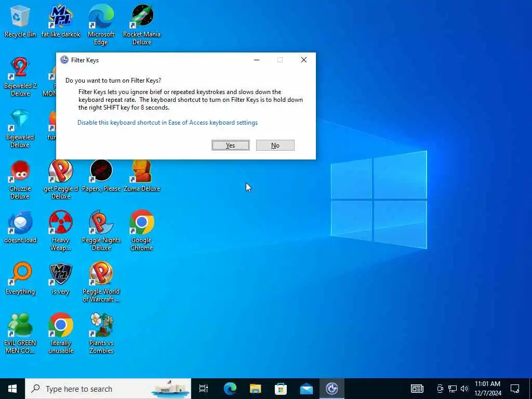Viewport: 532px width, 399px height.
Task: Select the Peggle World of Warcraft icon
Action: 101,282
